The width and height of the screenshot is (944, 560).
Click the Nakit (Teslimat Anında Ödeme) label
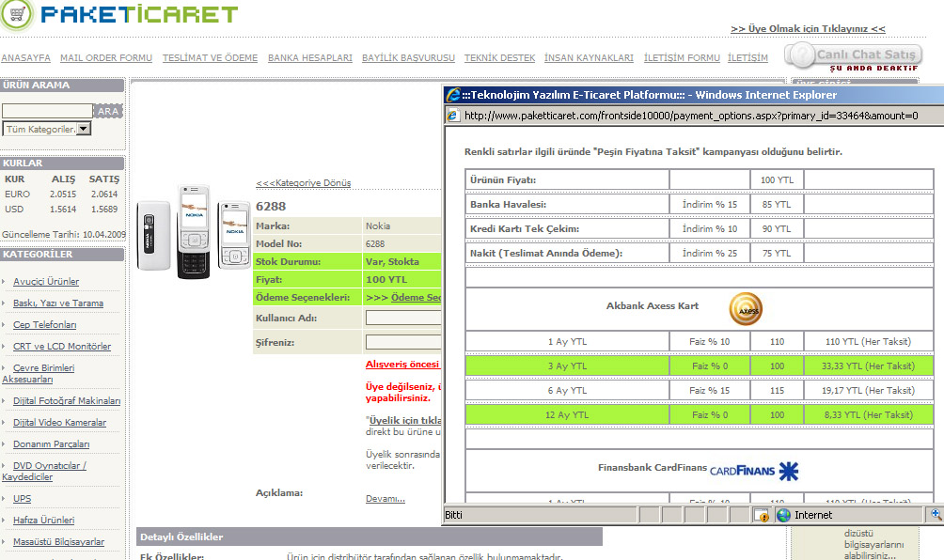pos(546,254)
